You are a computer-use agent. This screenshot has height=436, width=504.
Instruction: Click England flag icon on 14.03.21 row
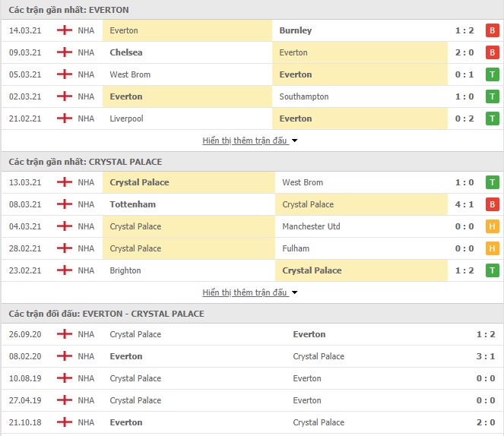pos(65,30)
